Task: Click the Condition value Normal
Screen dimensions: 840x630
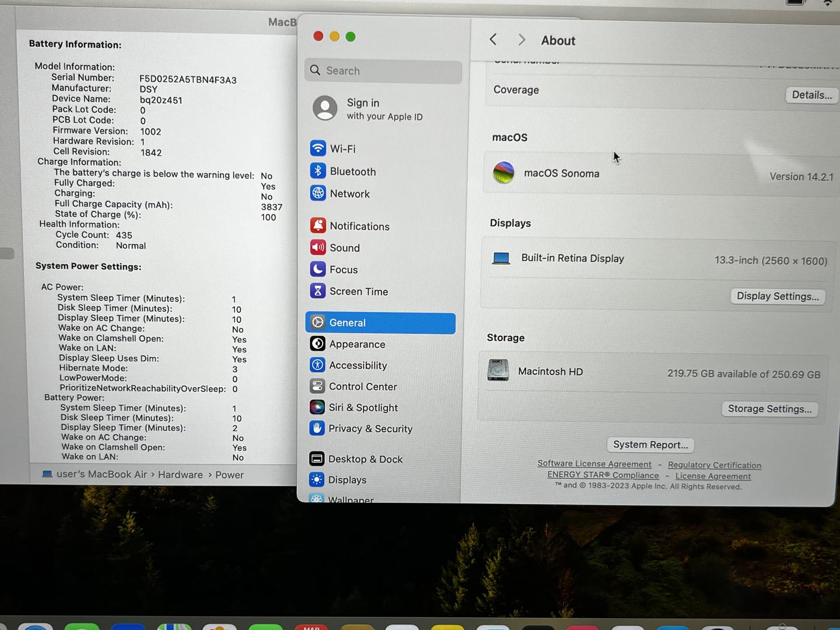Action: point(131,246)
